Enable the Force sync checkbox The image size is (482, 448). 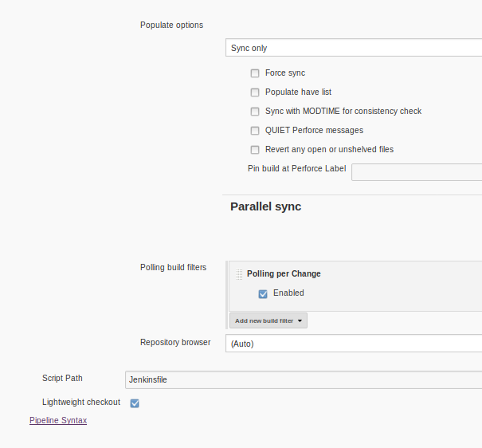pyautogui.click(x=255, y=73)
